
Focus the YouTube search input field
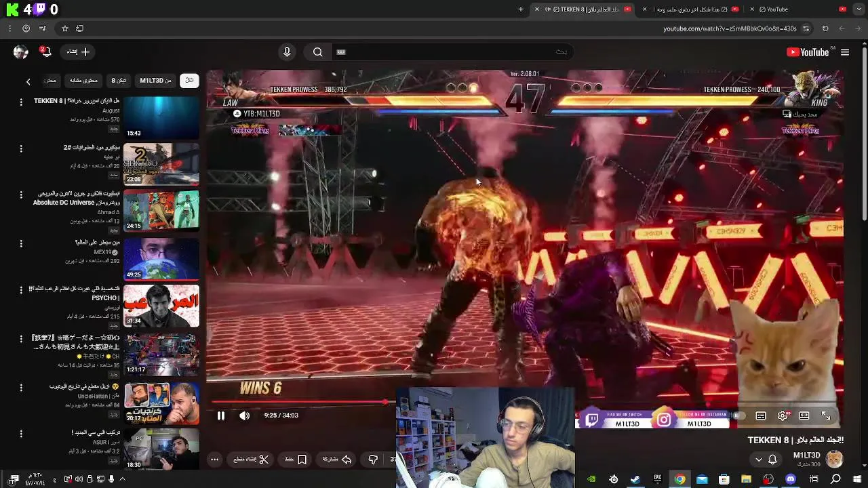[x=451, y=52]
